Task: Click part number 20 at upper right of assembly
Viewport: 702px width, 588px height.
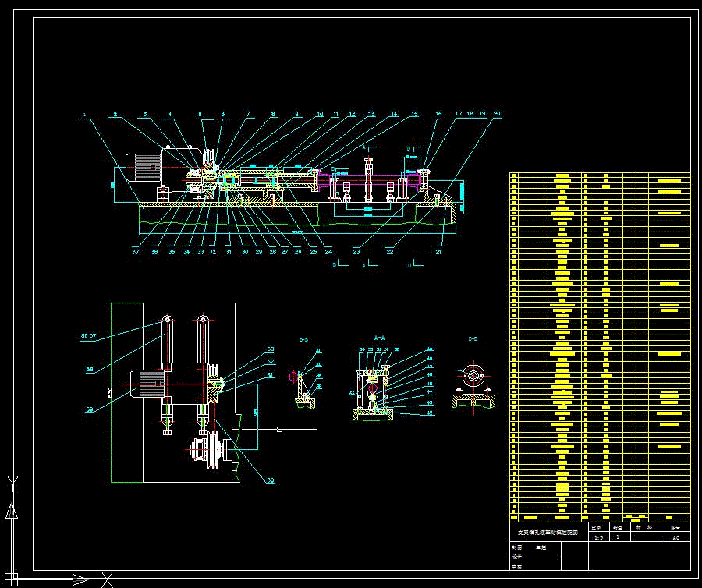Action: tap(497, 114)
